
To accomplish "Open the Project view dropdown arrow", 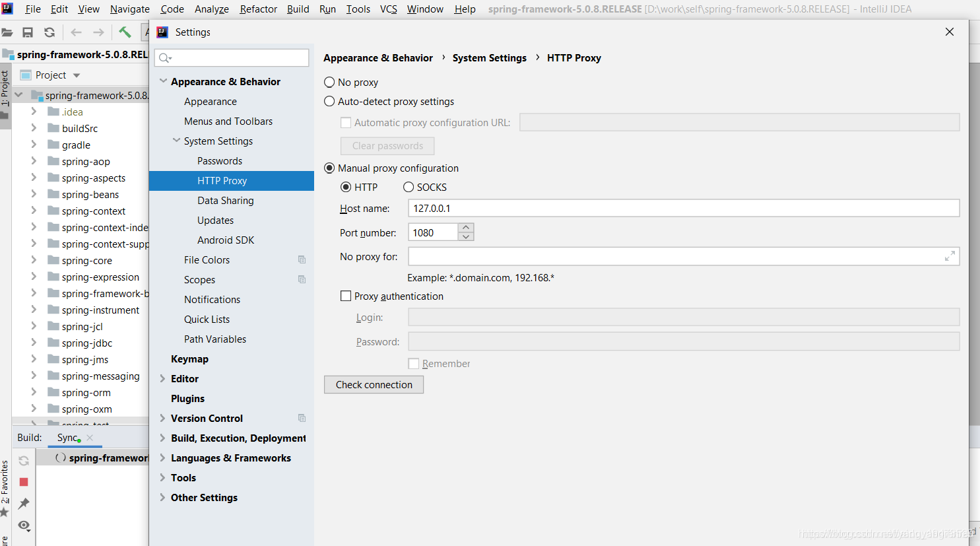I will point(77,75).
